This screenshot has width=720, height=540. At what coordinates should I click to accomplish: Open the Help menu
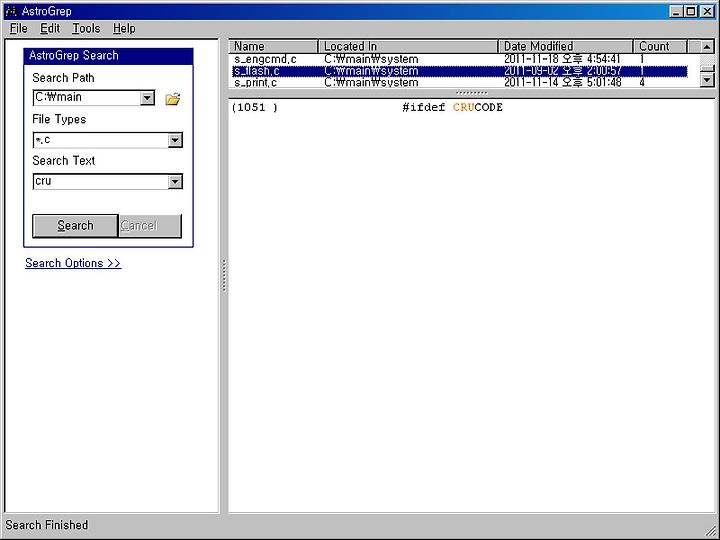124,28
